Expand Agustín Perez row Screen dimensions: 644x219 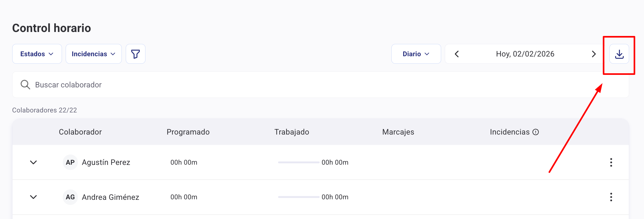point(33,162)
